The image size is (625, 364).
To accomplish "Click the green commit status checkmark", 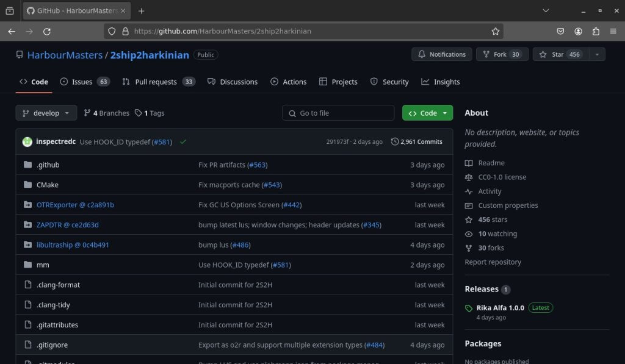I will coord(183,141).
